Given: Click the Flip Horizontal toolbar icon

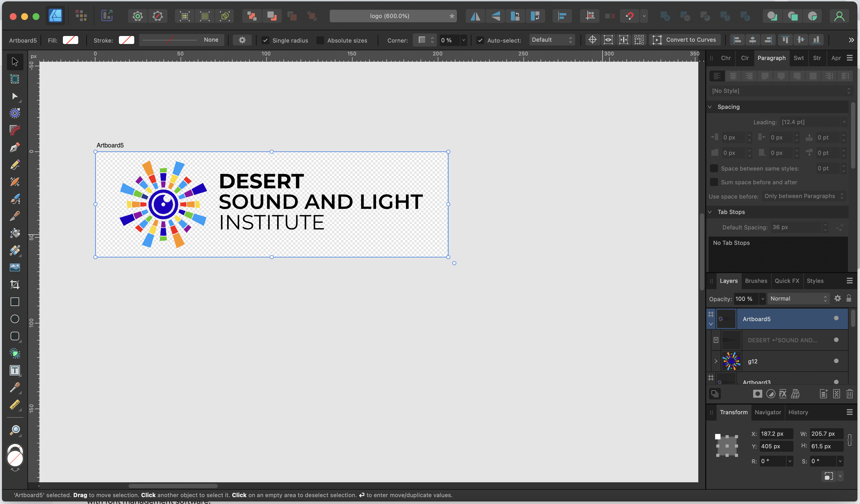Looking at the screenshot, I should pos(475,16).
